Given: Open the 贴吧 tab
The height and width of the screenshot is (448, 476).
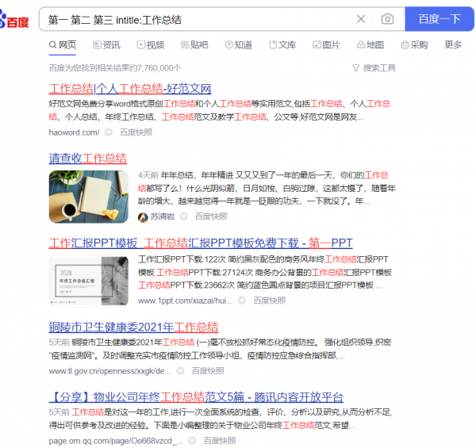Looking at the screenshot, I should pyautogui.click(x=194, y=45).
